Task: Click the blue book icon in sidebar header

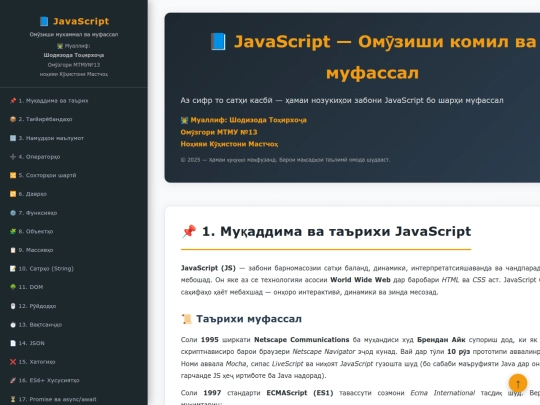Action: tap(44, 21)
